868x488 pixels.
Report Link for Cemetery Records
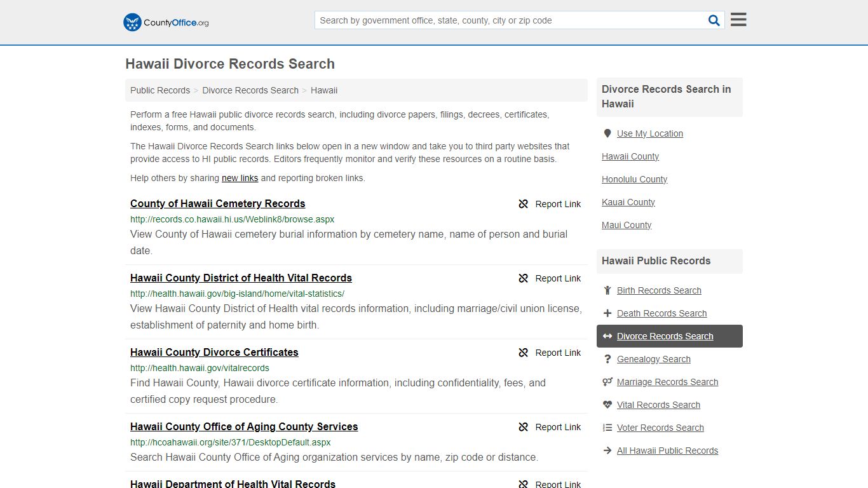click(558, 204)
